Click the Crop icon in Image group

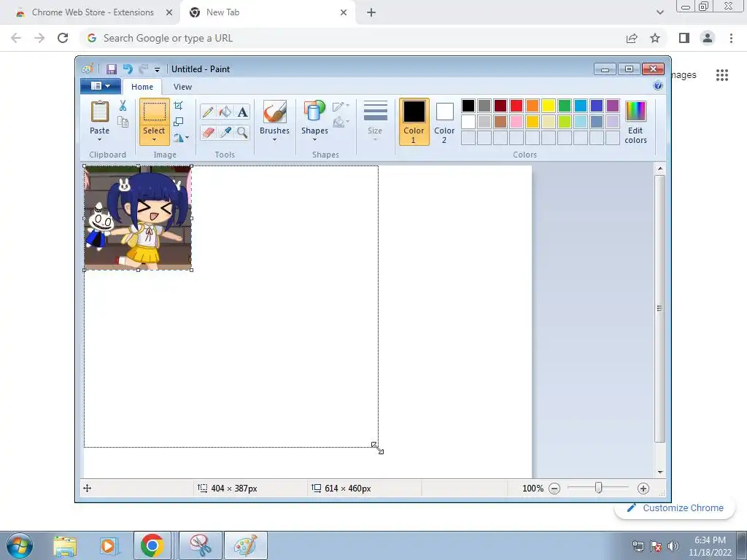[x=179, y=105]
